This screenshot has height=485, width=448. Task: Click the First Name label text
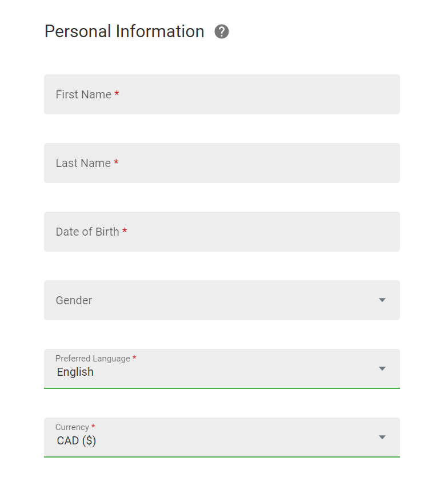(x=83, y=94)
